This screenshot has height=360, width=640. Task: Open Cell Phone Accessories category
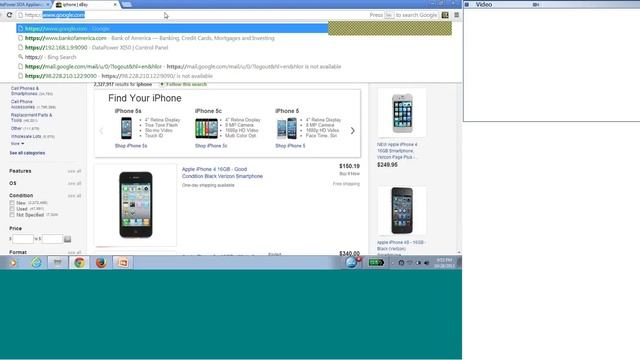coord(23,104)
